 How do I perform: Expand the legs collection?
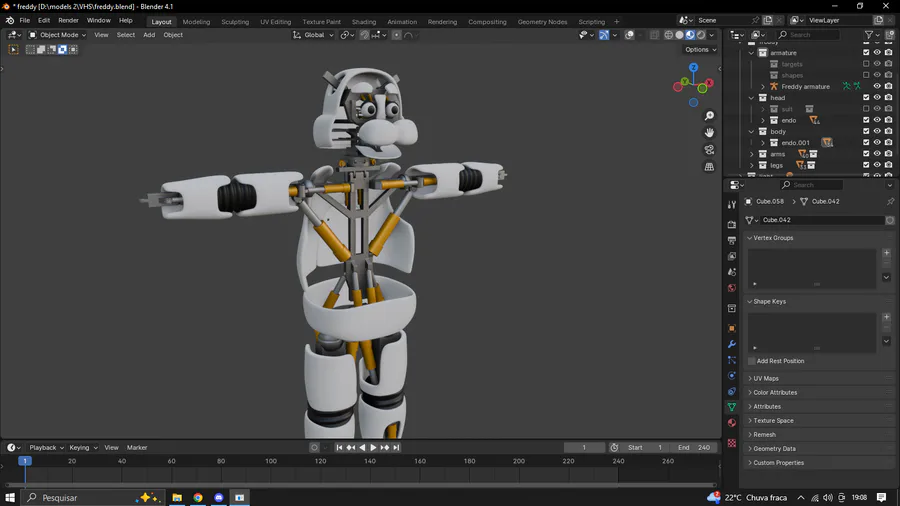tap(751, 165)
